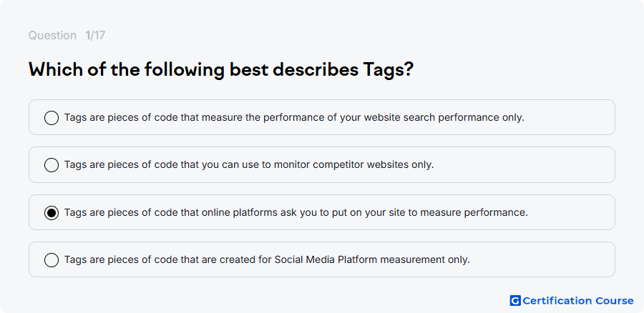Viewport: 644px width, 313px height.
Task: Click the answer text about Social Media Platform
Action: click(267, 259)
